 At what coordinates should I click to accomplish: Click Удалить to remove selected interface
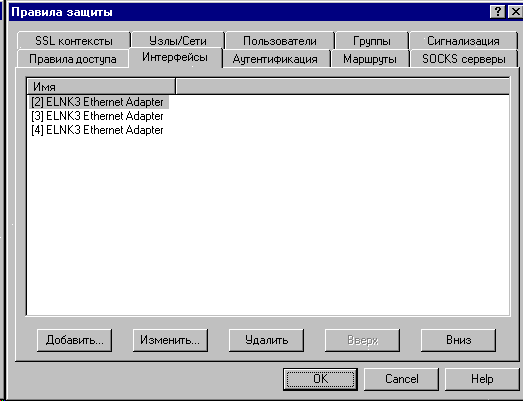click(x=266, y=340)
